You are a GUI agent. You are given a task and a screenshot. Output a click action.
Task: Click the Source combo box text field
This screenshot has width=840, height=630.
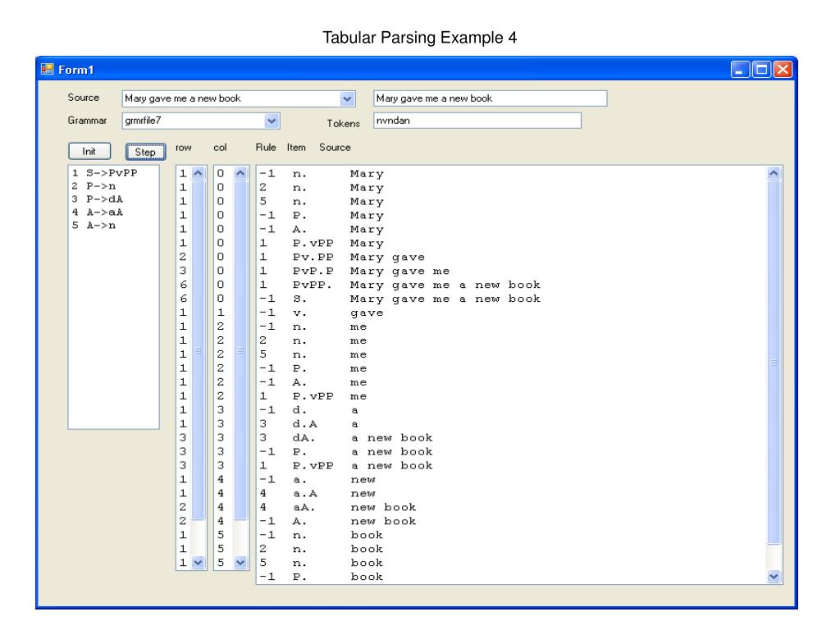(x=231, y=98)
